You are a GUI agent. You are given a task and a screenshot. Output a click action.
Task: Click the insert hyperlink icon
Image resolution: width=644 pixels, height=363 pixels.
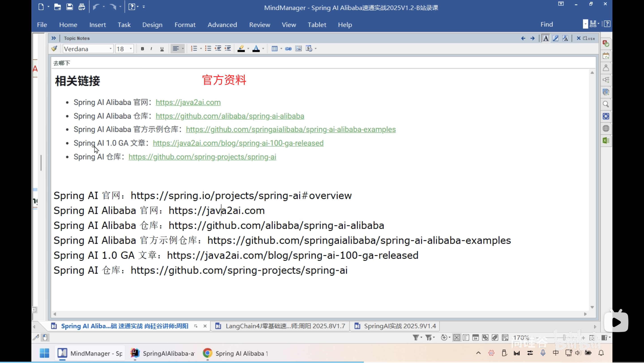[x=288, y=49]
